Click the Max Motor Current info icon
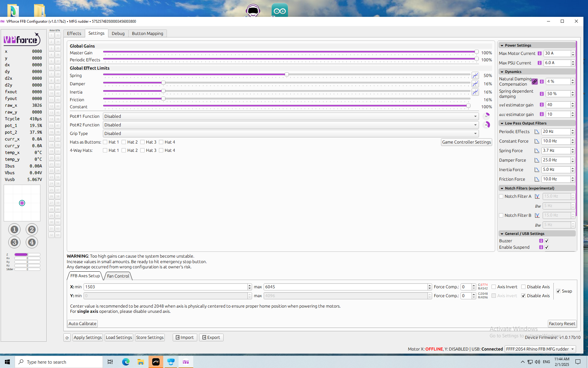This screenshot has width=588, height=368. 540,53
